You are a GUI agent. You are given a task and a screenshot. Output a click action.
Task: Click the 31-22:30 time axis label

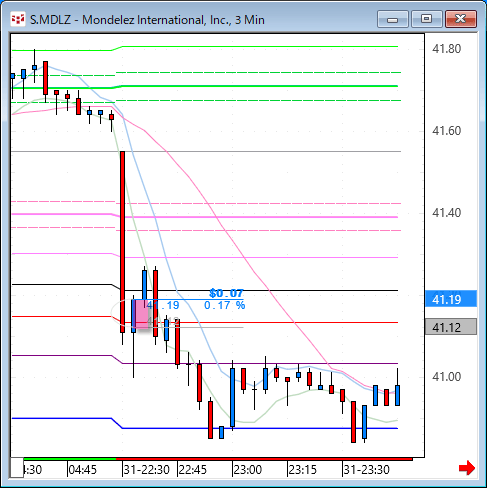click(x=147, y=470)
